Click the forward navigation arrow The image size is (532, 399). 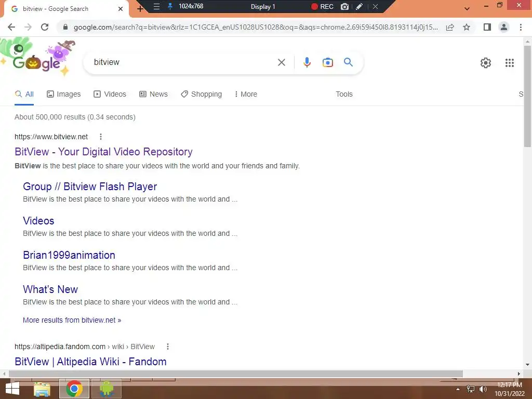28,27
